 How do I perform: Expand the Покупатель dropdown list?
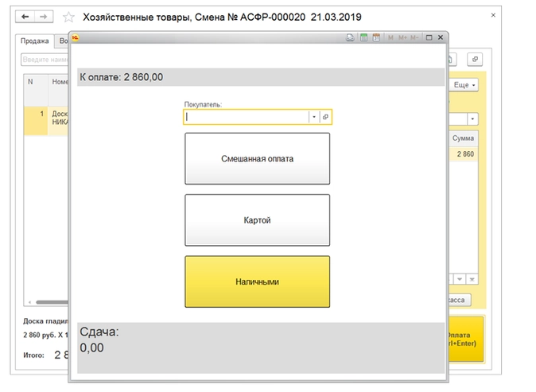314,117
